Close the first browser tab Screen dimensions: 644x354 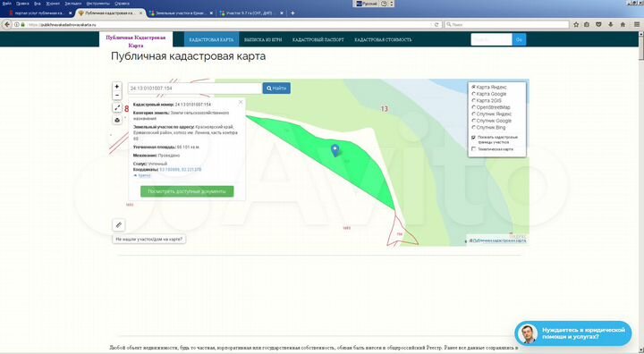click(x=71, y=13)
